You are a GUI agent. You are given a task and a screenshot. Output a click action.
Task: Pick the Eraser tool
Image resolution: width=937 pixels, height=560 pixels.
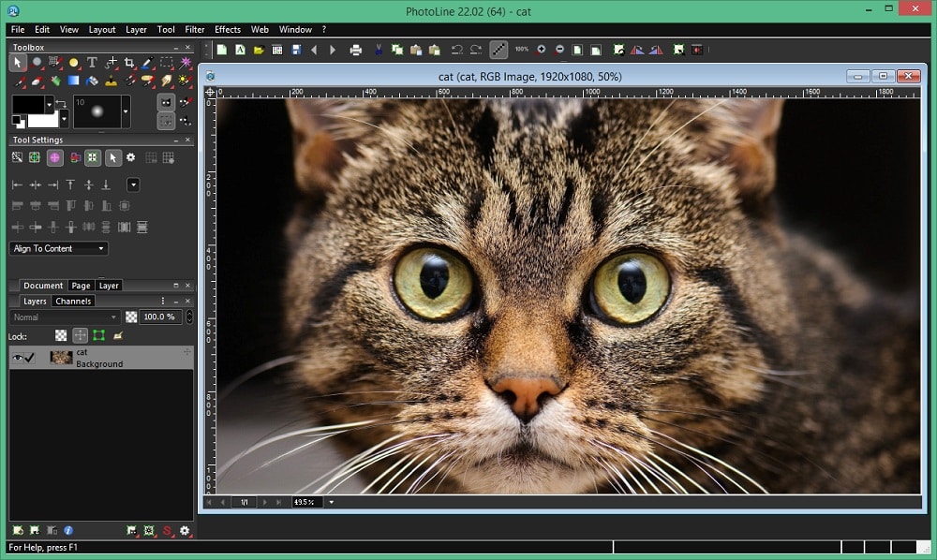[37, 81]
